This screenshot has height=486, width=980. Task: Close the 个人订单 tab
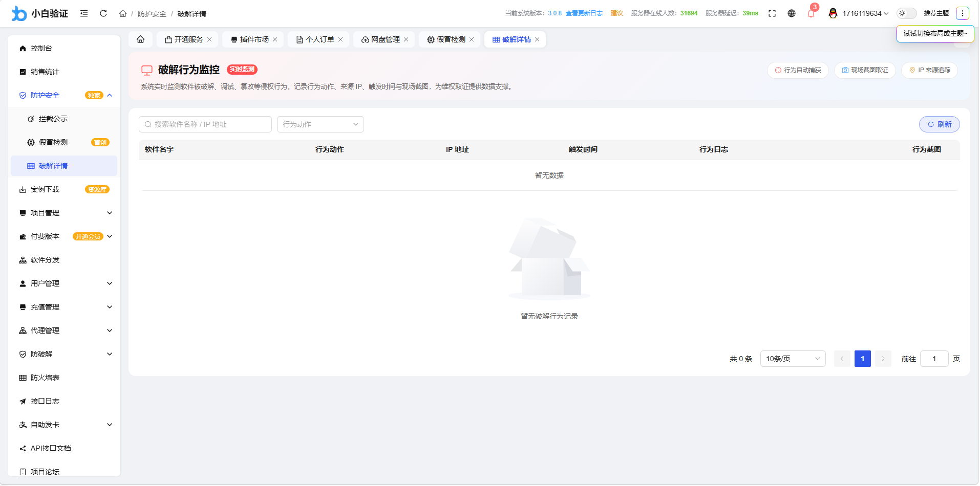click(340, 39)
